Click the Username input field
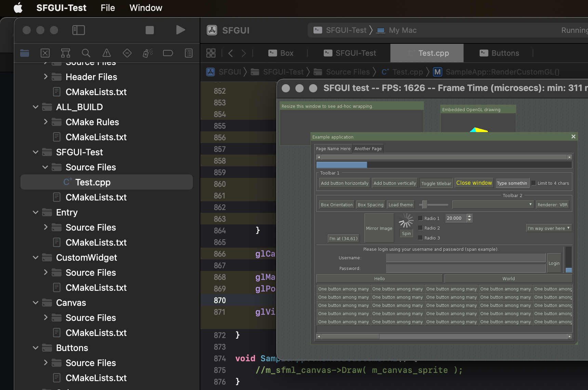Viewport: 588px width, 390px height. pyautogui.click(x=465, y=258)
